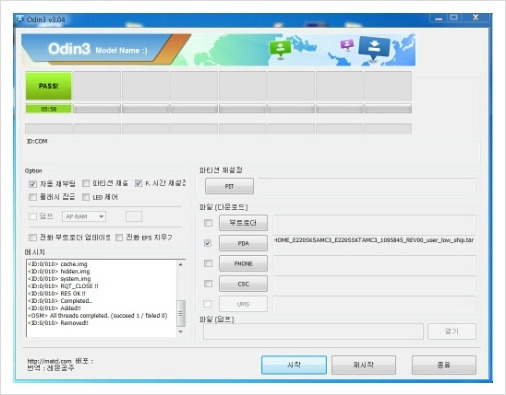The width and height of the screenshot is (506, 395).
Task: Click the PHONE file button
Action: point(243,264)
